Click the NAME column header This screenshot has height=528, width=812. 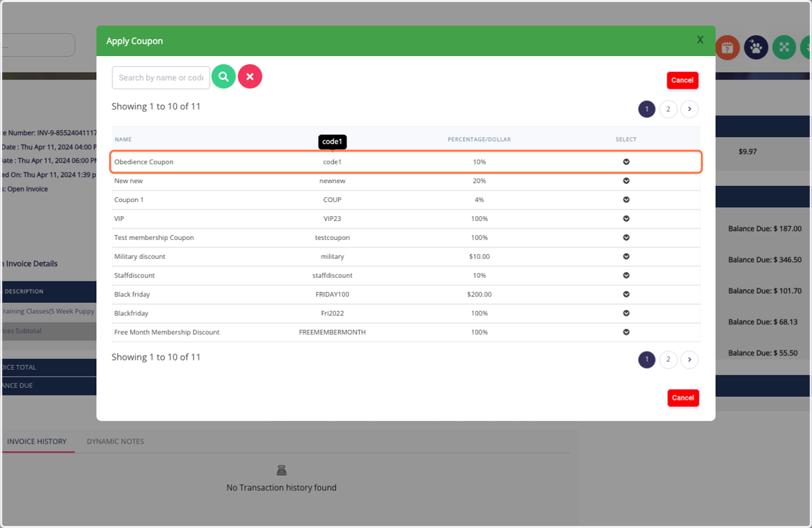pos(123,139)
